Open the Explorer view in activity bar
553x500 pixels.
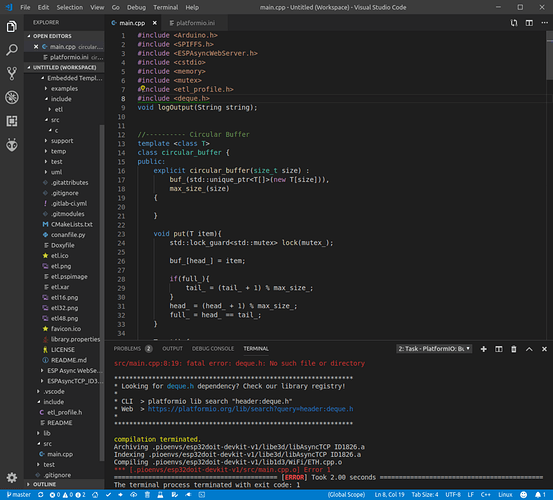pyautogui.click(x=12, y=26)
